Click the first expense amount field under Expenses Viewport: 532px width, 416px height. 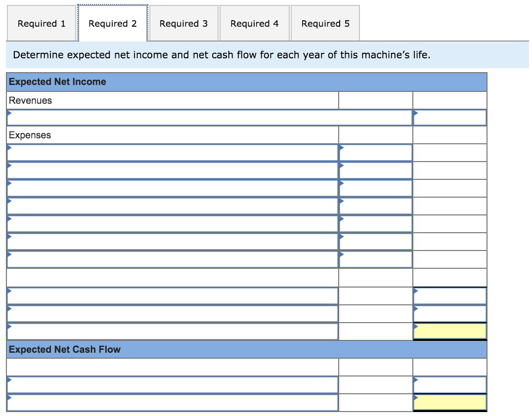(x=376, y=153)
